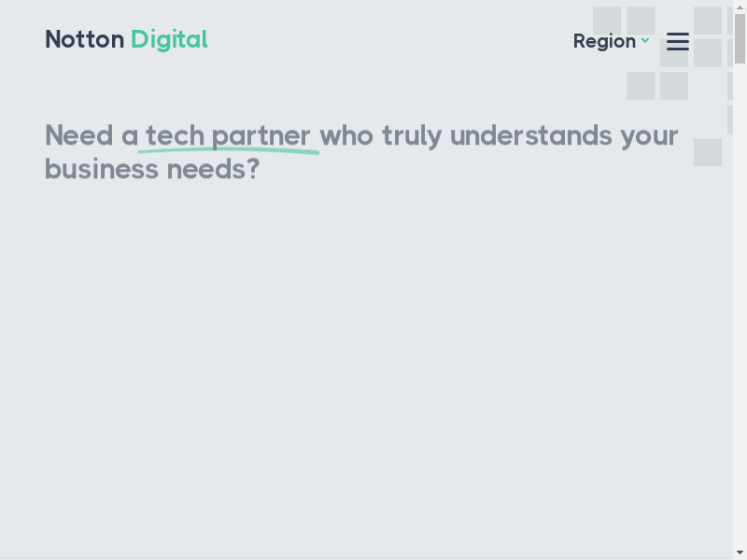
Task: Click the 'Need' word starting the heading
Action: [x=79, y=135]
